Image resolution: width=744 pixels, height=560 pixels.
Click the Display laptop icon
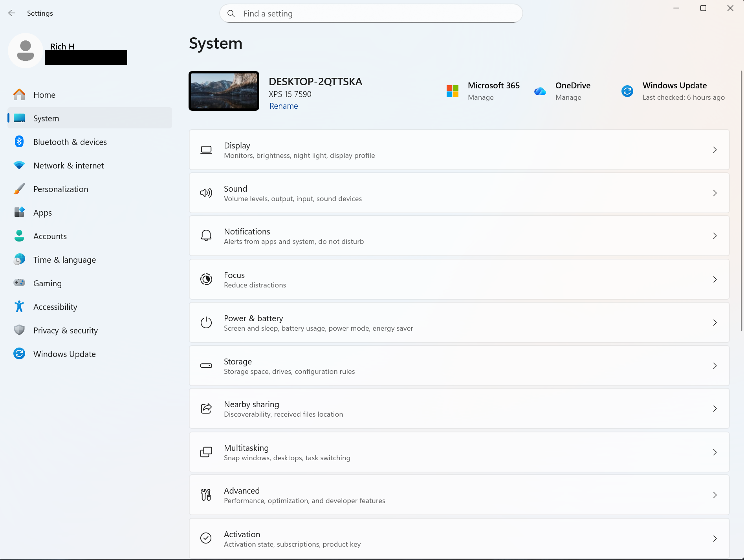tap(206, 150)
